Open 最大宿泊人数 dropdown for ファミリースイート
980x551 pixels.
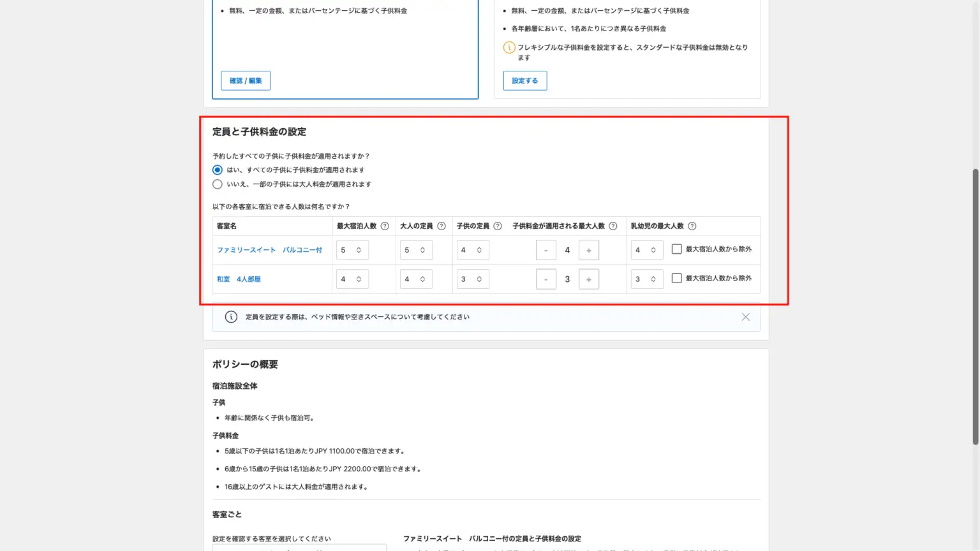point(352,250)
